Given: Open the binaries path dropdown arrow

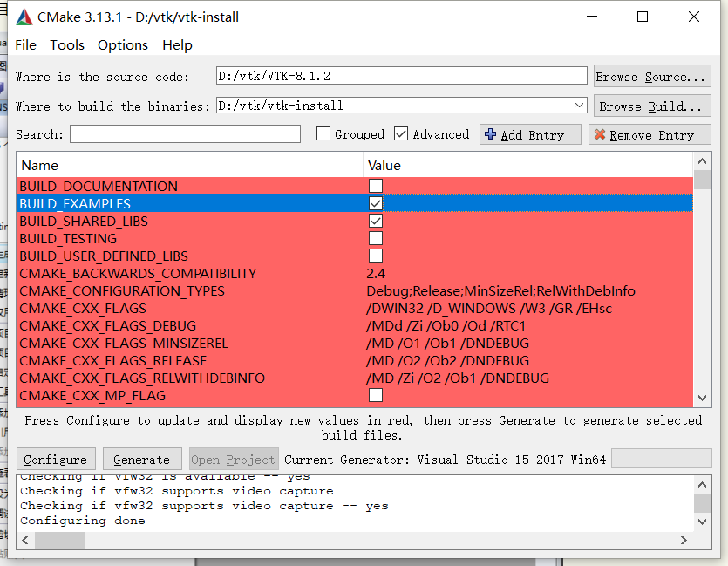Looking at the screenshot, I should 581,103.
